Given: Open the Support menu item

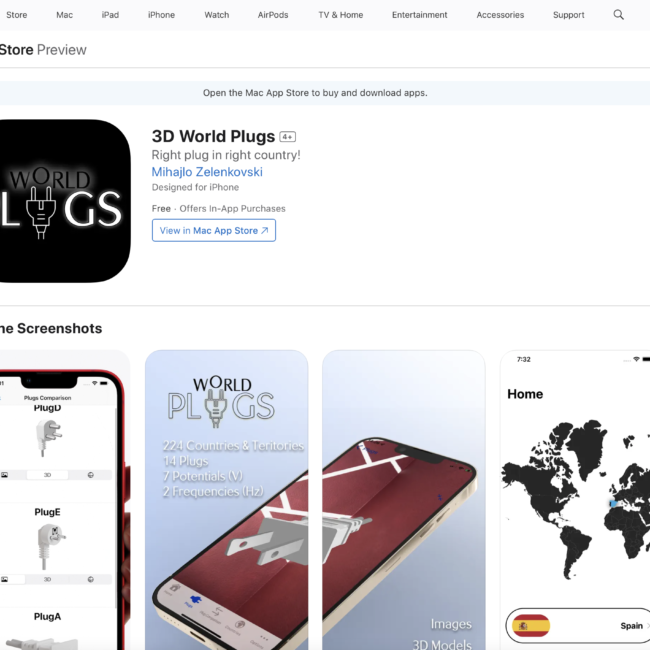Looking at the screenshot, I should 568,15.
